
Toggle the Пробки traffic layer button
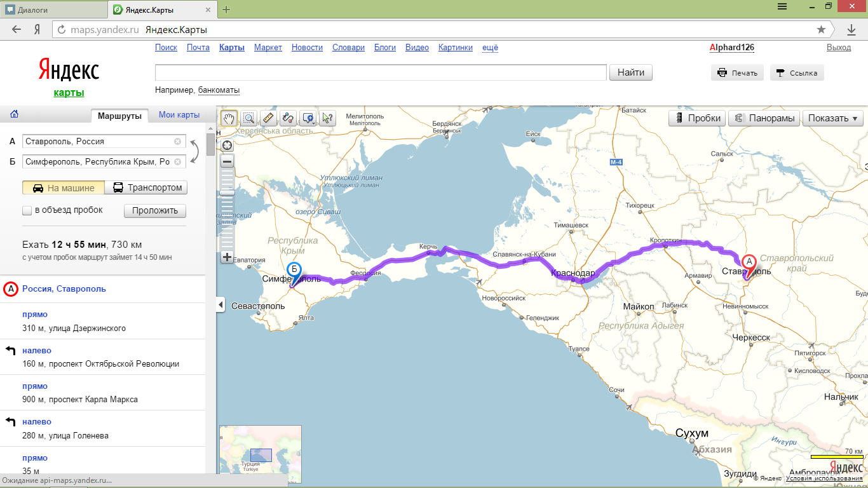click(x=698, y=118)
